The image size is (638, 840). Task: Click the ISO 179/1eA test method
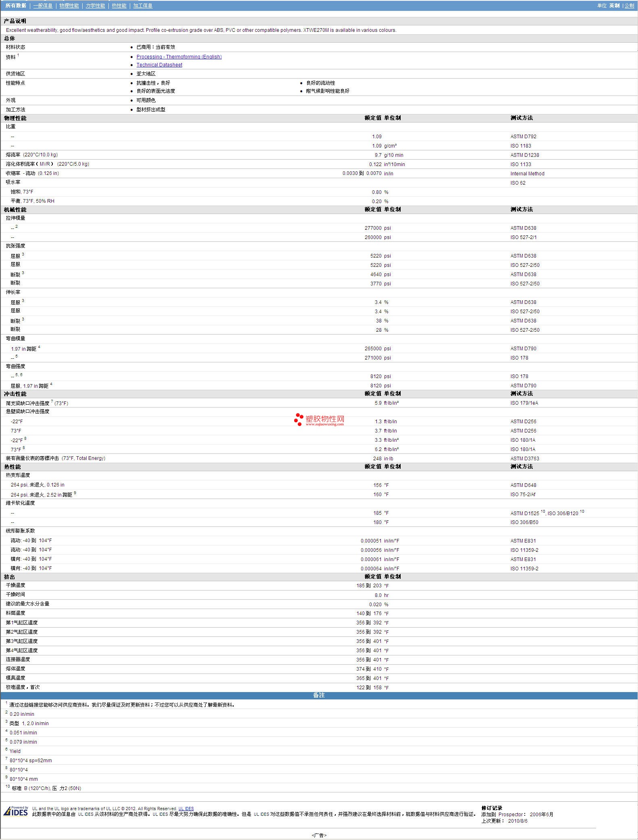point(524,403)
